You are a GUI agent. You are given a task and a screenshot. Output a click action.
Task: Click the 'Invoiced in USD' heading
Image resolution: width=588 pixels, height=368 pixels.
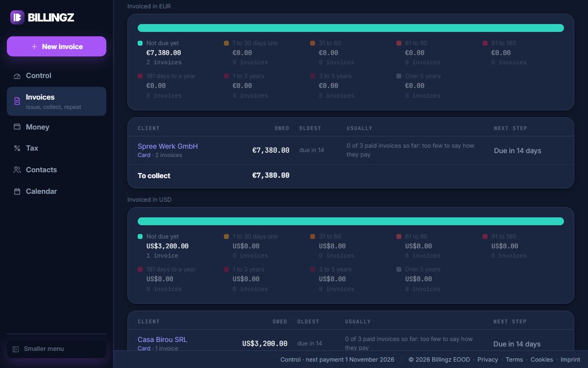point(149,200)
